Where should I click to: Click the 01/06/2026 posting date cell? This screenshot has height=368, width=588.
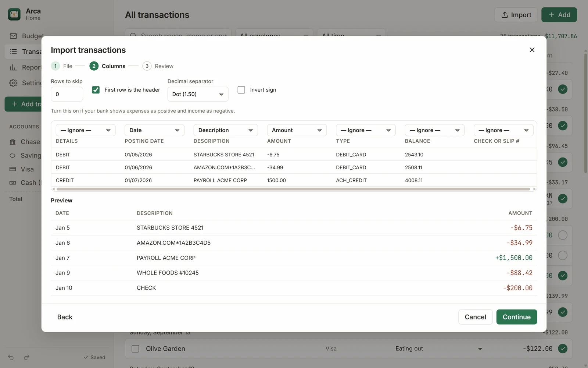pyautogui.click(x=138, y=167)
